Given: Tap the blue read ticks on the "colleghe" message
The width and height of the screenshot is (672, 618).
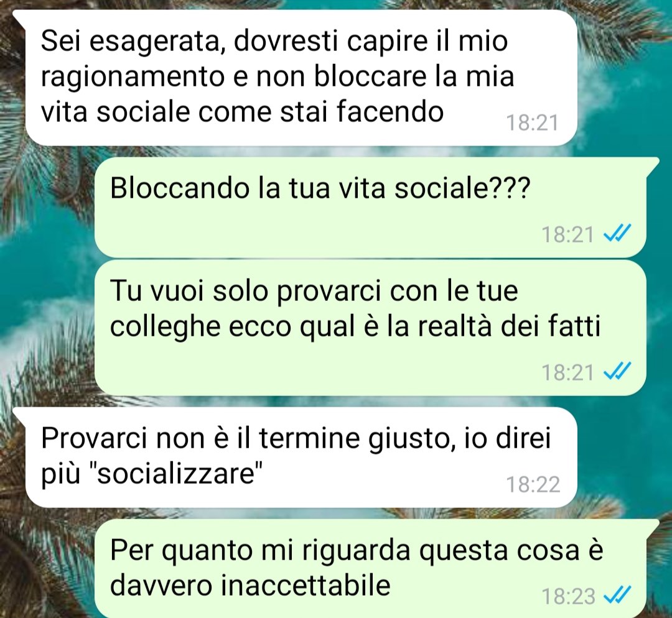Looking at the screenshot, I should (x=617, y=372).
